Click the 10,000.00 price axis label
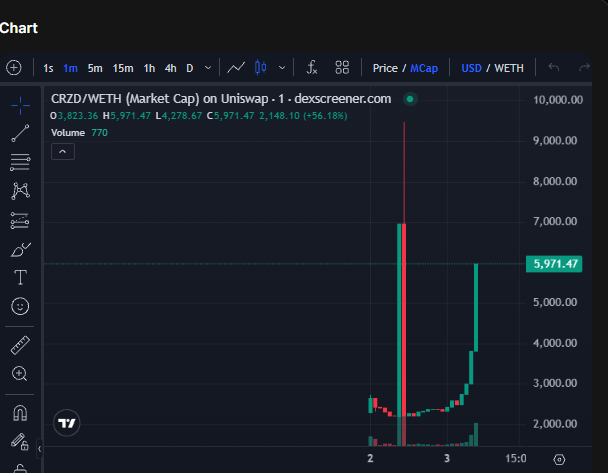Viewport: 608px width, 473px height. (558, 100)
